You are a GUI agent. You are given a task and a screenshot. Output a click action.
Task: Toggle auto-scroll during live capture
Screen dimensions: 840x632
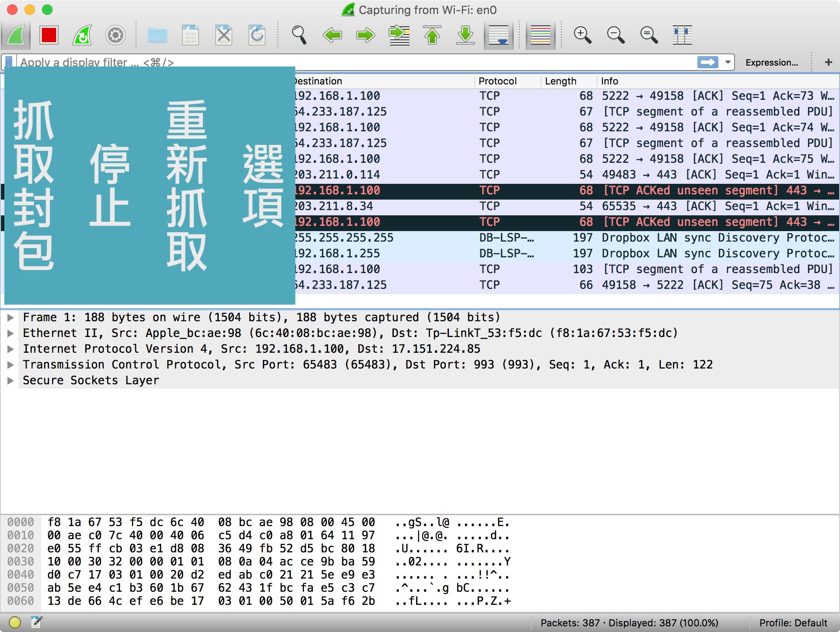pyautogui.click(x=499, y=35)
